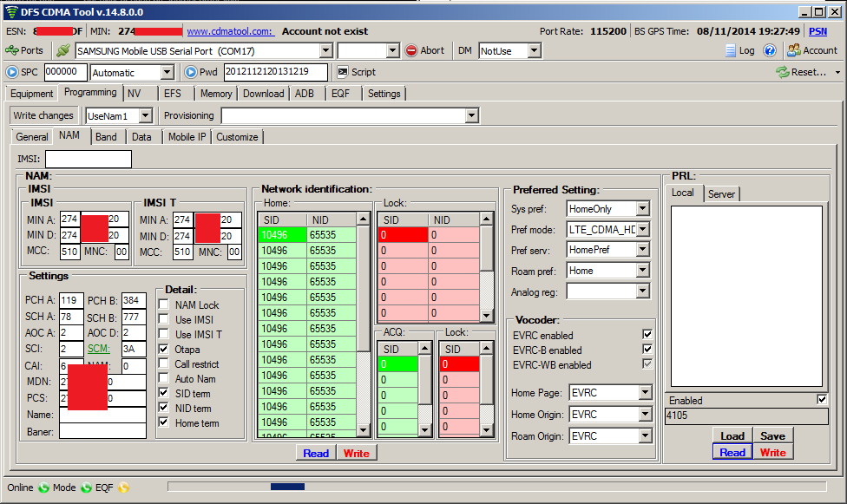Image resolution: width=847 pixels, height=504 pixels.
Task: Click the PRL Write button
Action: (773, 453)
